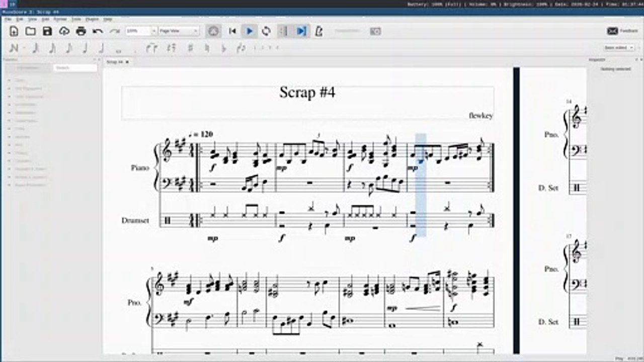644x362 pixels.
Task: Open the Plugins menu
Action: [x=92, y=19]
